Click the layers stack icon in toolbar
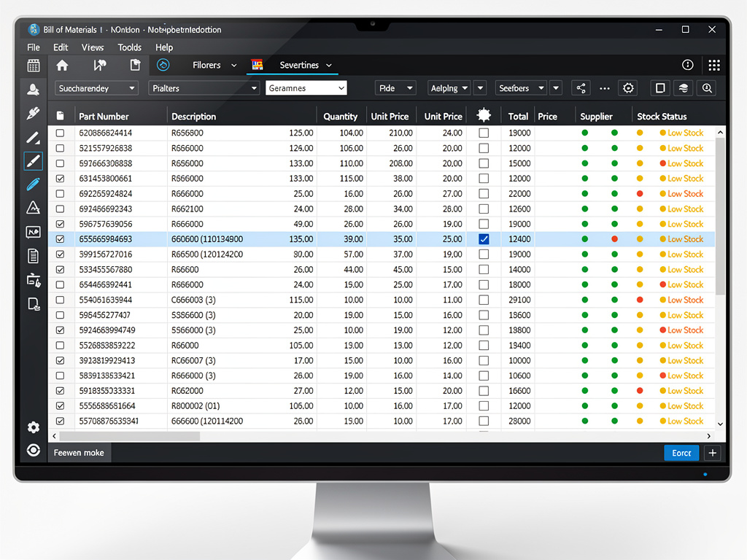This screenshot has width=747, height=560. pyautogui.click(x=684, y=88)
